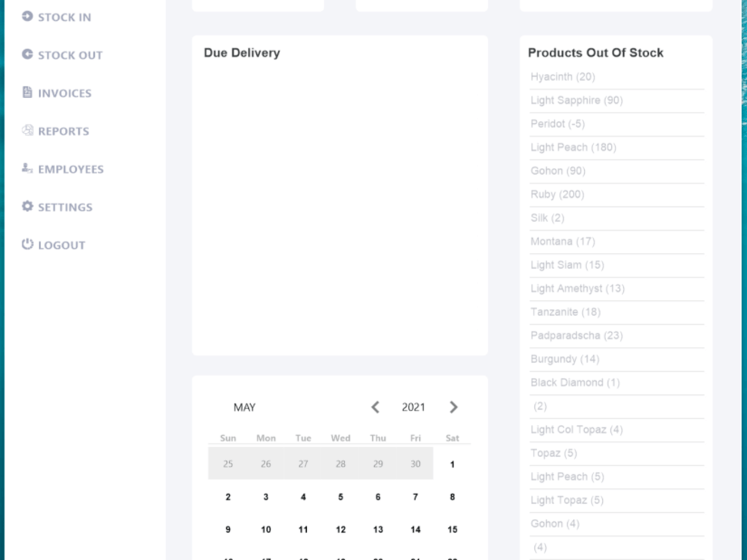Open the STOCK OUT menu label
This screenshot has width=747, height=560.
click(x=70, y=55)
